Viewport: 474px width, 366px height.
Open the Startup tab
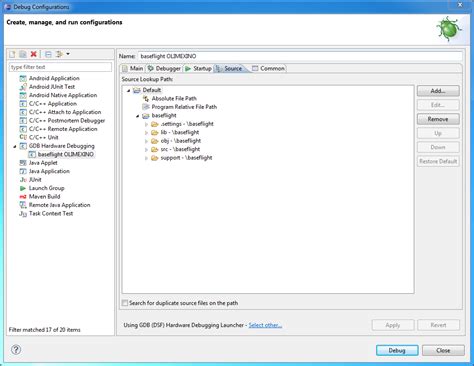199,68
